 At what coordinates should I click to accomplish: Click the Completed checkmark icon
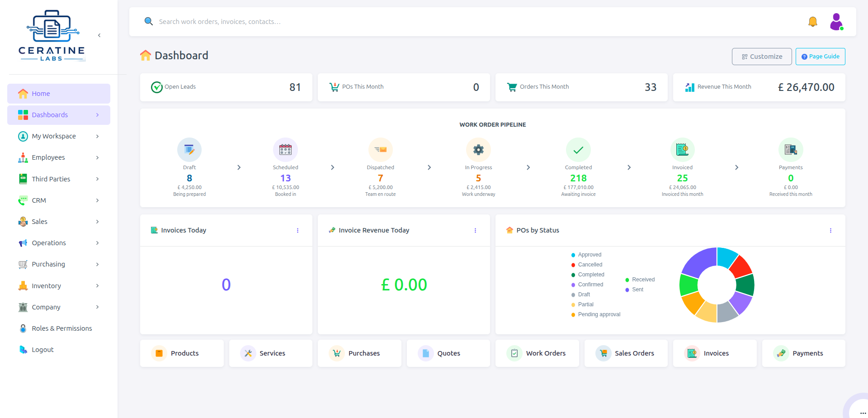click(578, 150)
